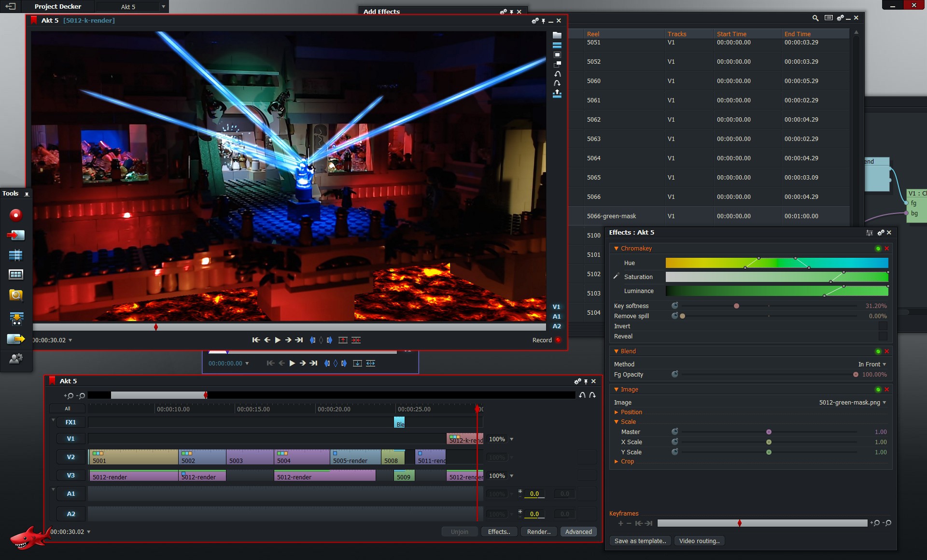
Task: Open settings cogs of Effects panel
Action: 881,233
